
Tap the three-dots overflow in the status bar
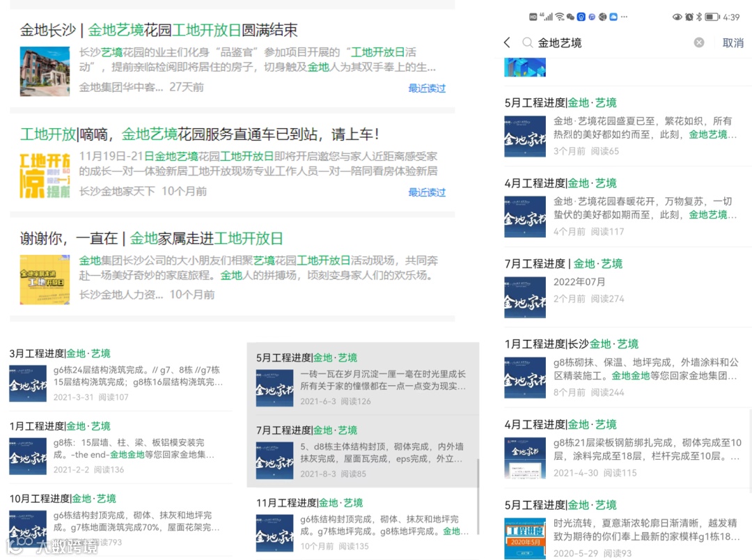pyautogui.click(x=624, y=17)
